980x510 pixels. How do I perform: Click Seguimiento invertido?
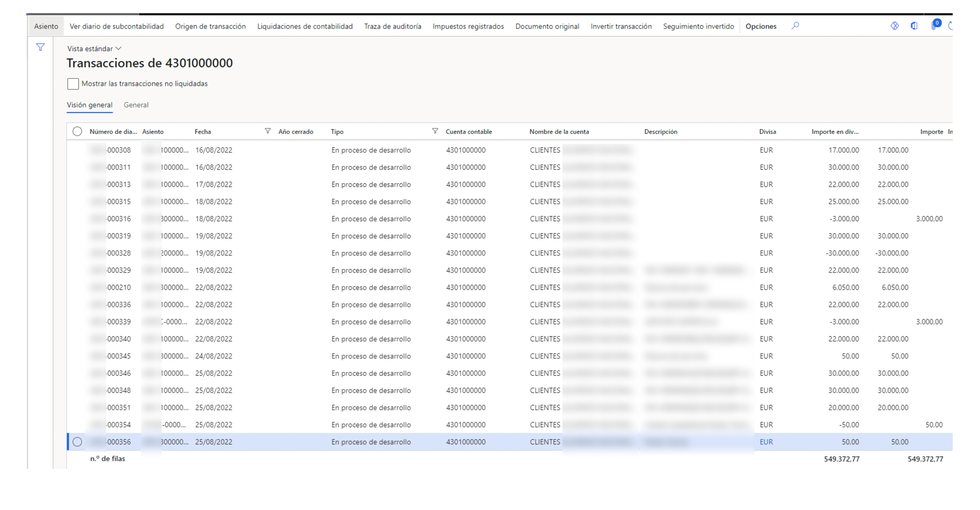tap(698, 26)
